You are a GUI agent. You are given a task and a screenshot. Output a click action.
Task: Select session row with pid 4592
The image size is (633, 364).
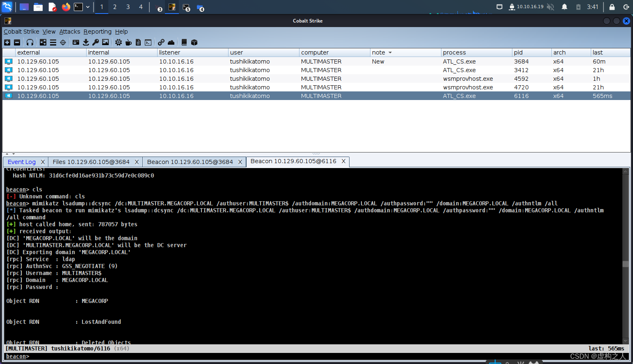pos(316,79)
